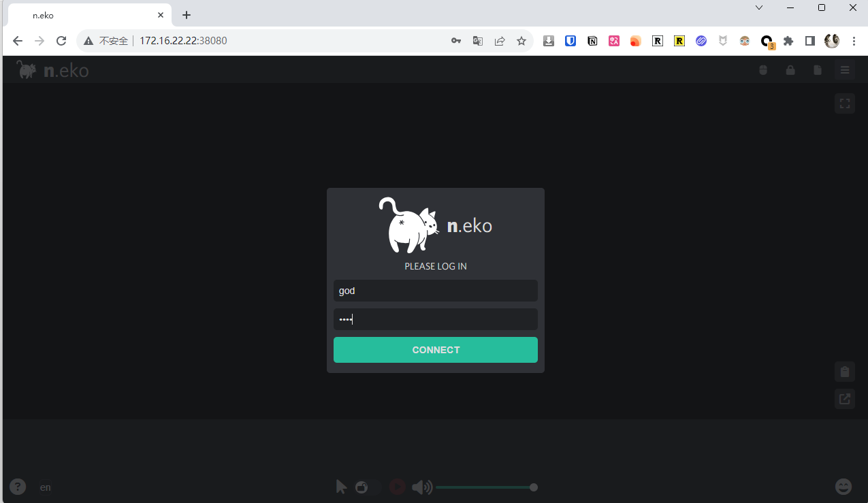Click the fullscreen icon in the video area
The width and height of the screenshot is (868, 503).
coord(844,103)
